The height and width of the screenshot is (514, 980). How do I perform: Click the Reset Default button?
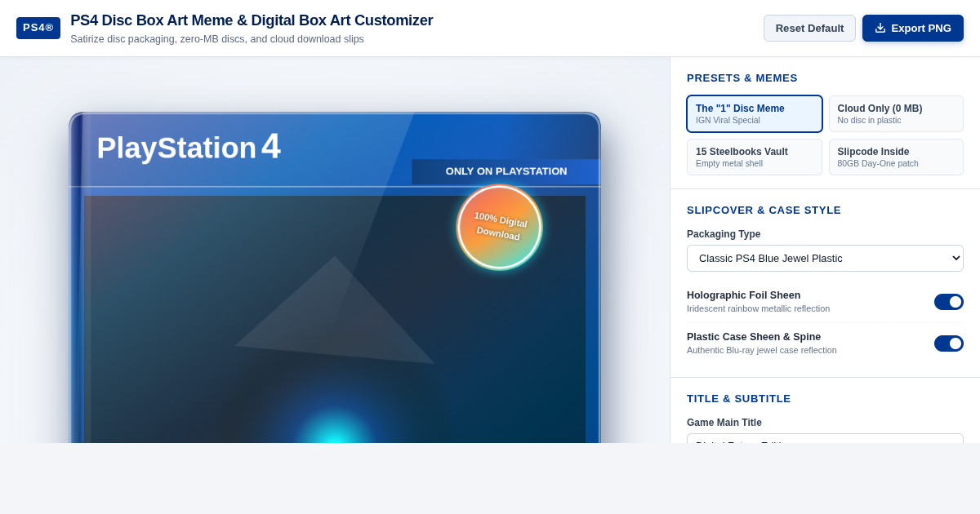[809, 28]
